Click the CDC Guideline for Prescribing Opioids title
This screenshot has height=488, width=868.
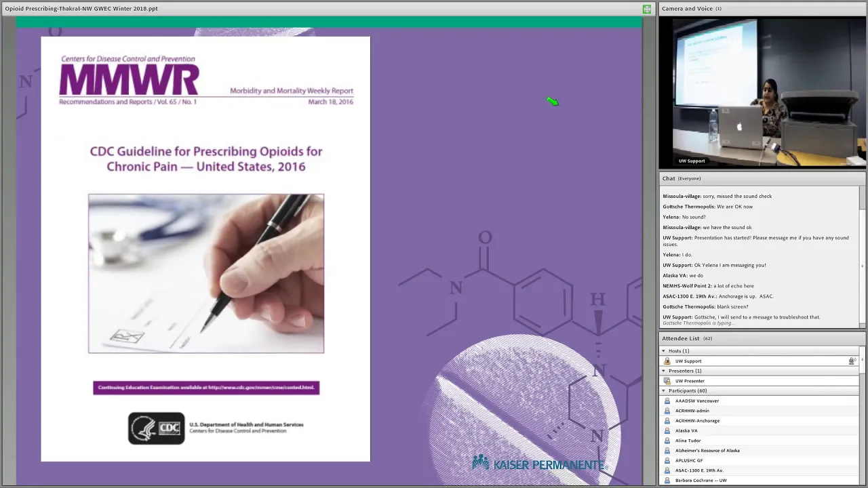206,159
